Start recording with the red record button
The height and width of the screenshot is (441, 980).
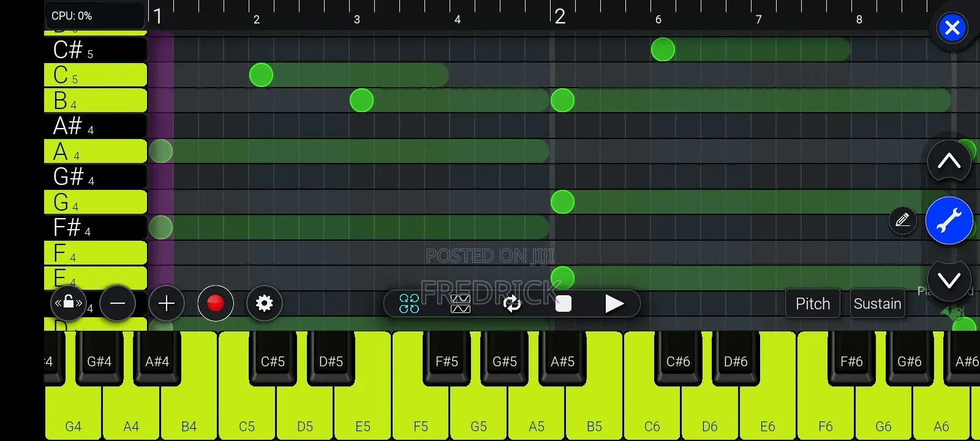click(216, 303)
